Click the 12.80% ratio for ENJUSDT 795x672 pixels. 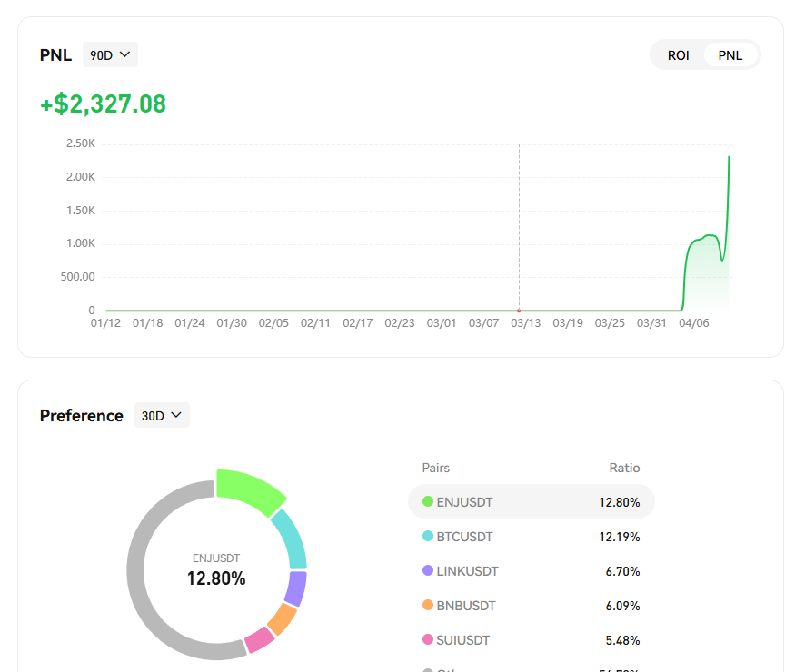pyautogui.click(x=619, y=502)
